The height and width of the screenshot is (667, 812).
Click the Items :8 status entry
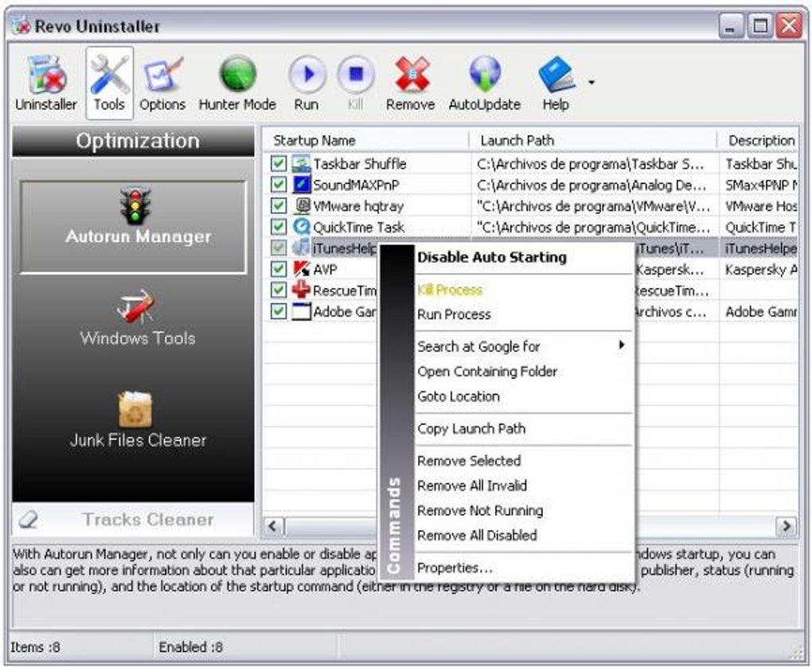(35, 647)
